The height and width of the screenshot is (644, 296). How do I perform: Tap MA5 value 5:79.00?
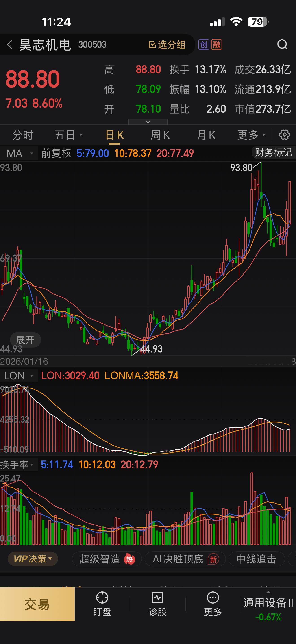[93, 153]
